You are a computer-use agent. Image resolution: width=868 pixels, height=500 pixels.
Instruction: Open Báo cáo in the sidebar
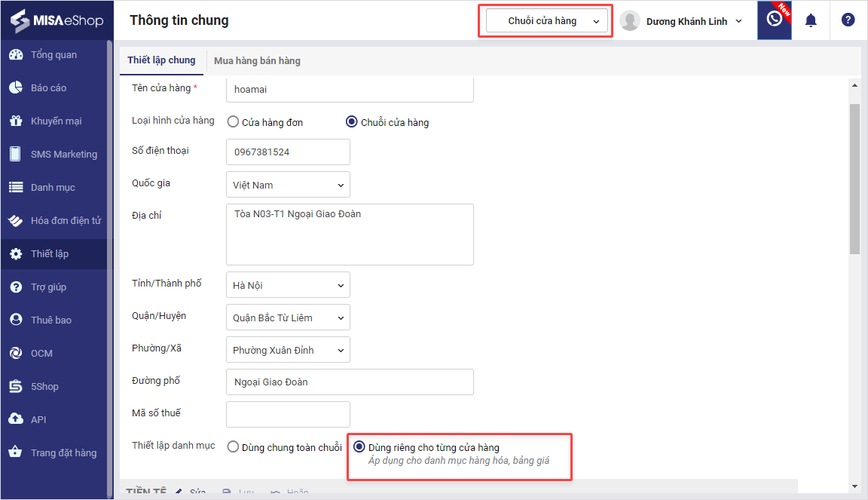point(49,88)
